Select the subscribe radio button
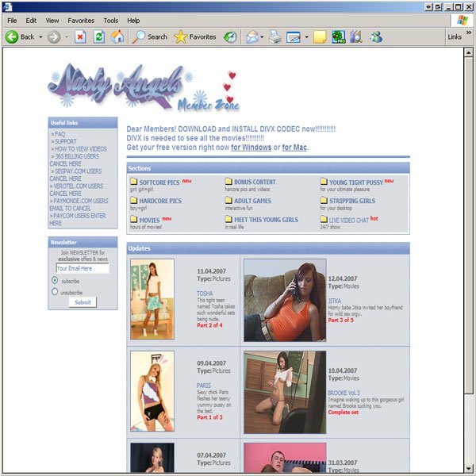 point(55,280)
